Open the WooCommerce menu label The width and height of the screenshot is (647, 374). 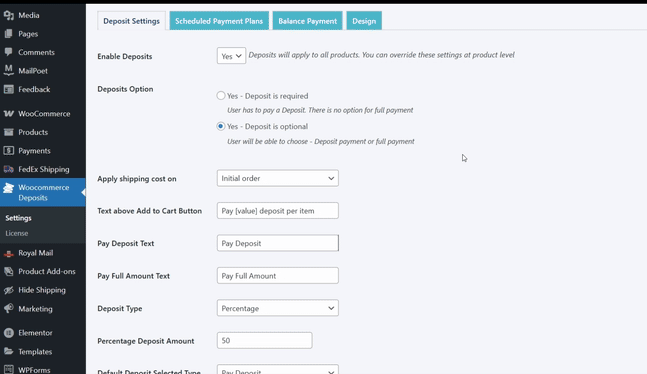44,114
